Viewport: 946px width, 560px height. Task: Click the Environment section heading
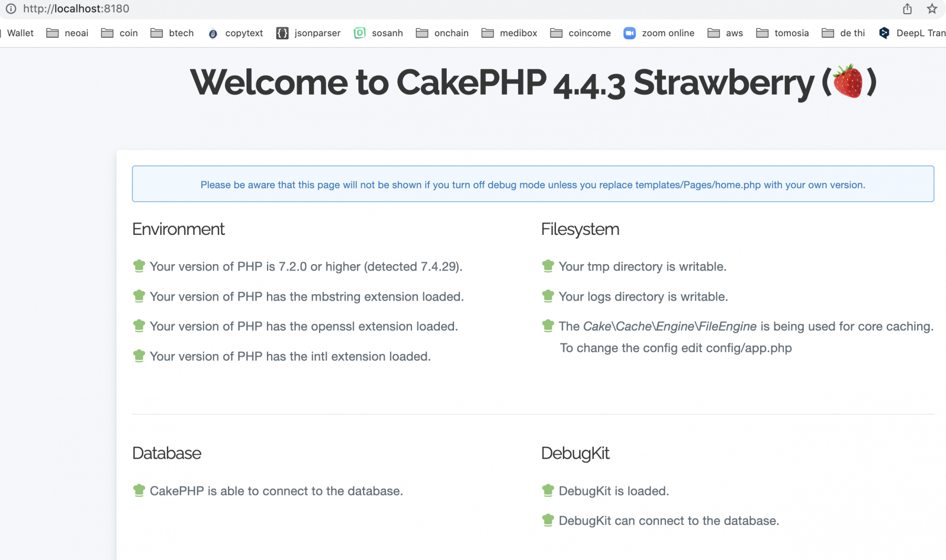coord(178,229)
